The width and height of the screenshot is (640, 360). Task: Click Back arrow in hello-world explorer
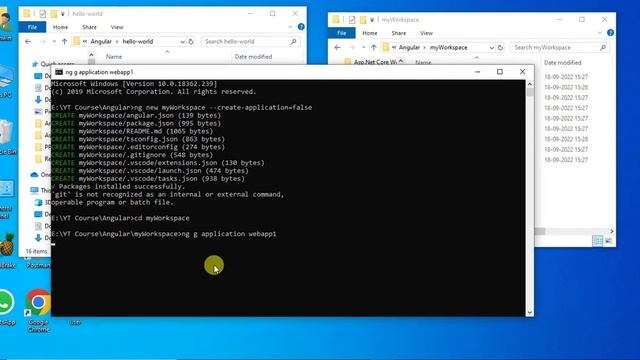[28, 41]
